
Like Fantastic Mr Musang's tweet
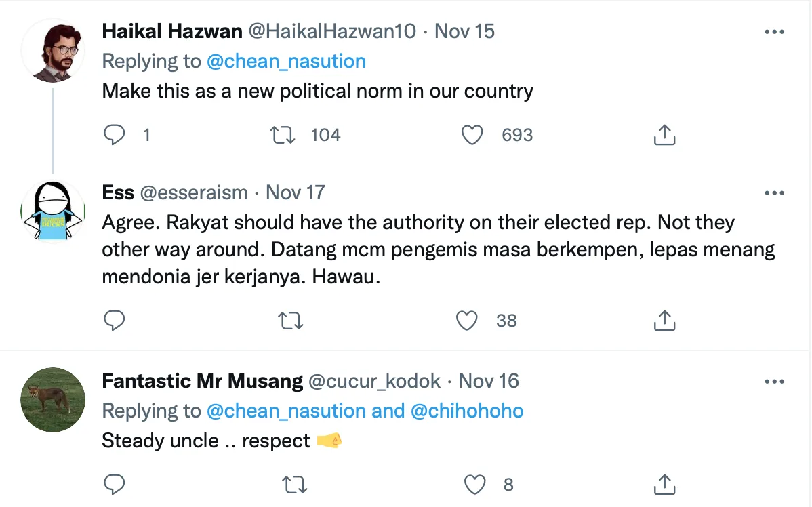click(x=476, y=484)
